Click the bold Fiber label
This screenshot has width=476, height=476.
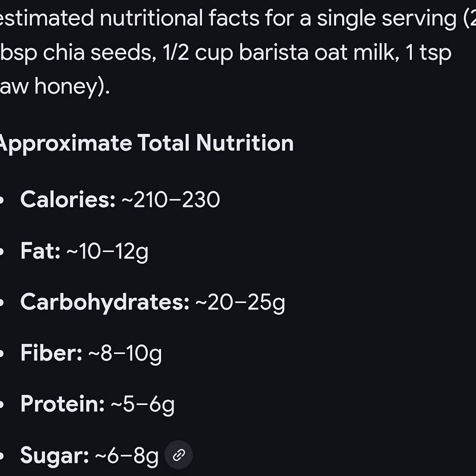51,353
